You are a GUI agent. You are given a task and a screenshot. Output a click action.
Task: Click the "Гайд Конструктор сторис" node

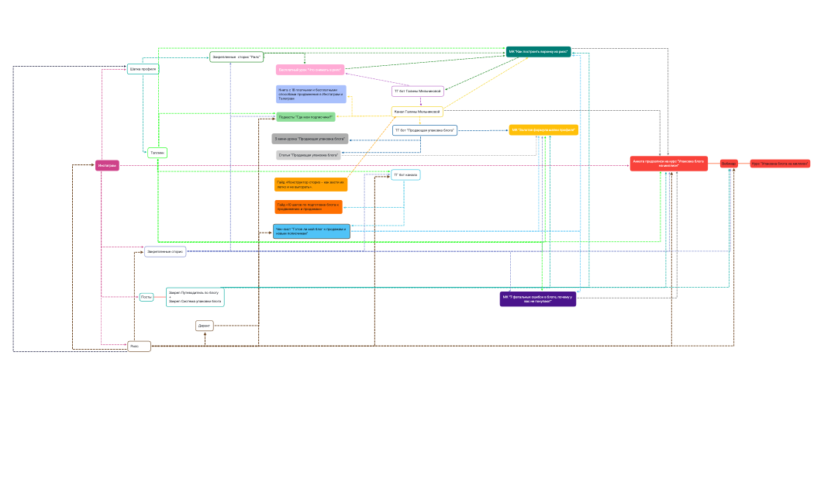click(x=311, y=185)
